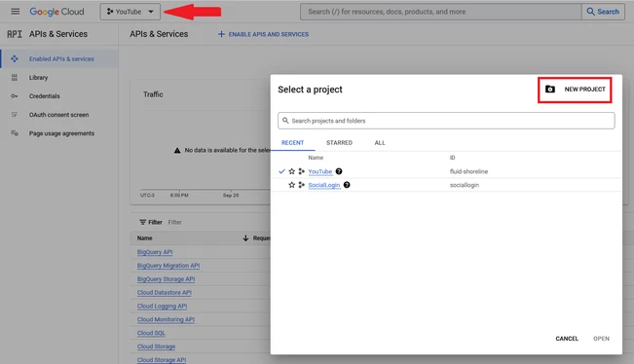
Task: Click Cancel in project dialog
Action: click(x=567, y=339)
